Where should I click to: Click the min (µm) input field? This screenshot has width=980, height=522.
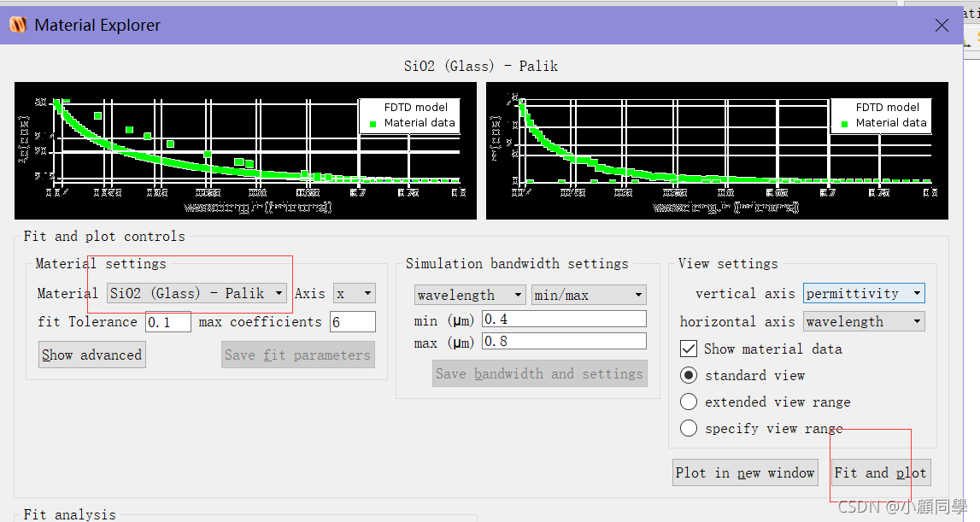pyautogui.click(x=564, y=319)
